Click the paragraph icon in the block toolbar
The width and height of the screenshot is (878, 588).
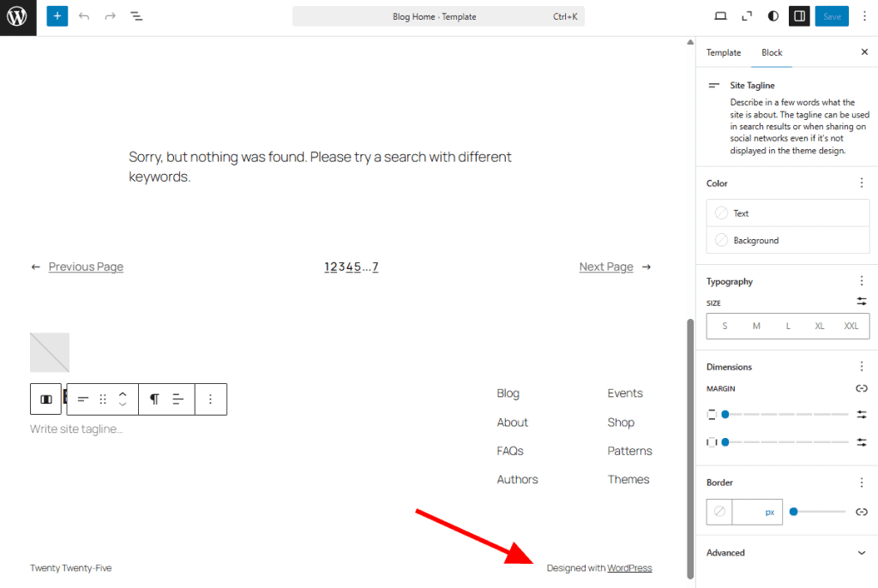click(153, 399)
